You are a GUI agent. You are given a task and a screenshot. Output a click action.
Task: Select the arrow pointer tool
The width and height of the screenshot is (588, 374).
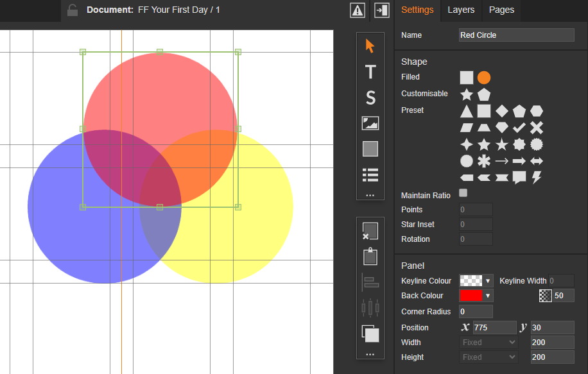tap(370, 46)
